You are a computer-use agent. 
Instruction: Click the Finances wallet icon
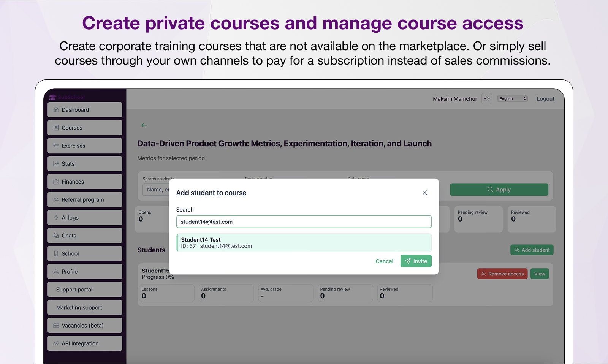coord(56,182)
